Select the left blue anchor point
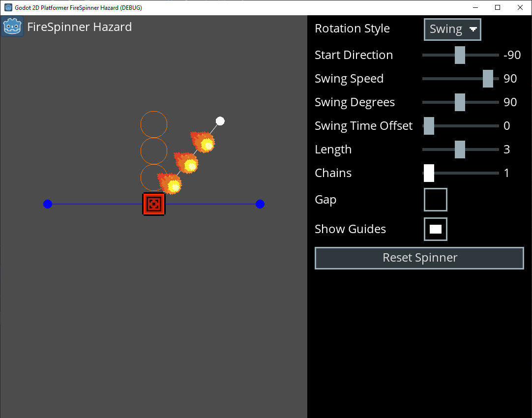The height and width of the screenshot is (418, 532). click(47, 204)
